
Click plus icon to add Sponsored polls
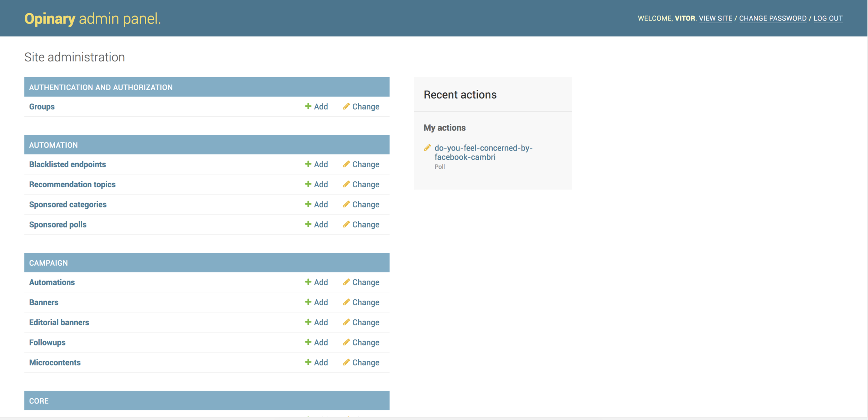pyautogui.click(x=308, y=224)
